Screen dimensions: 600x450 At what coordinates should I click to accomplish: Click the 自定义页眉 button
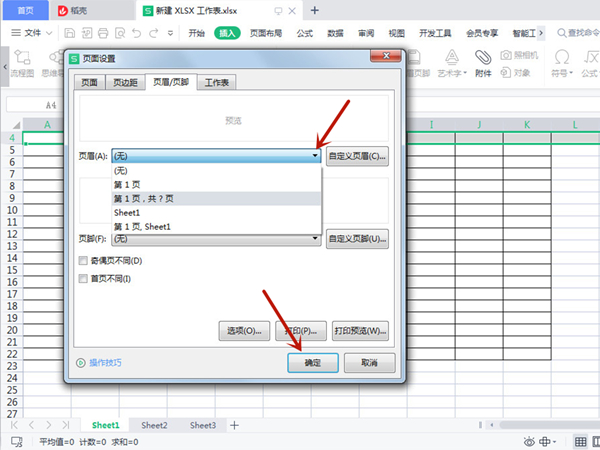[357, 157]
